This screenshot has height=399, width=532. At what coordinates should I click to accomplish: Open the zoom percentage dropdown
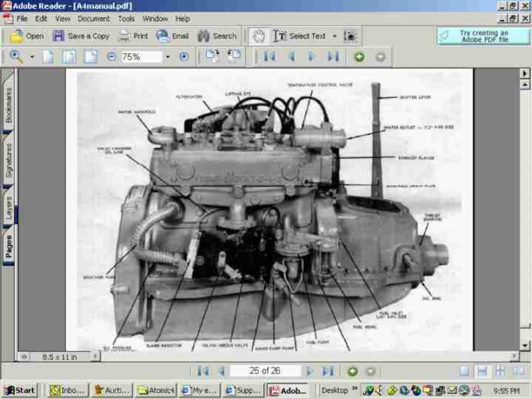click(168, 56)
